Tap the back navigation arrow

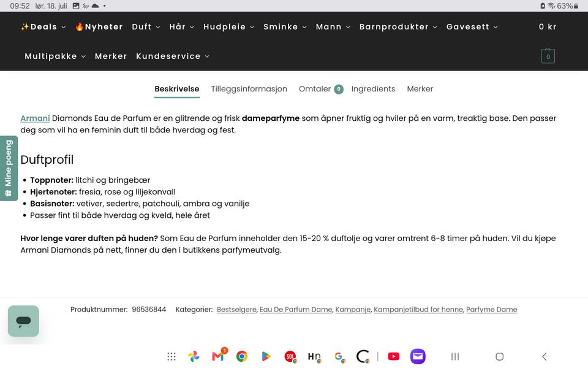coord(544,356)
